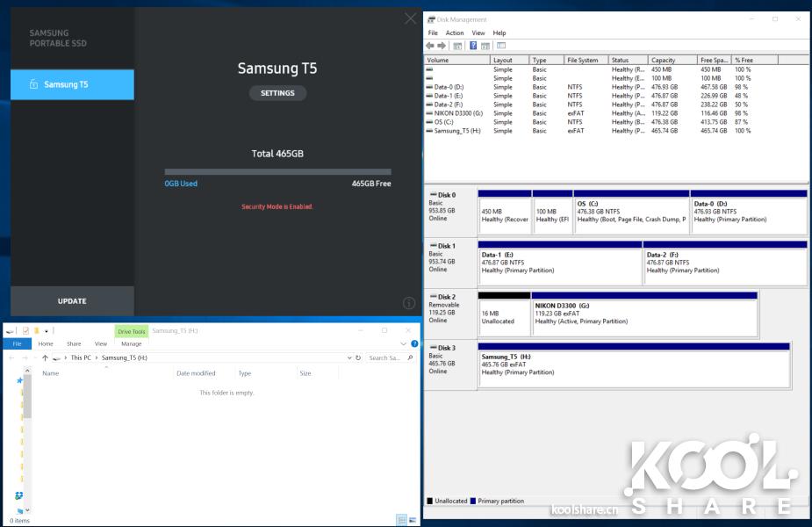Open the address bar history dropdown
Viewport: 812px width, 527px height.
pyautogui.click(x=349, y=357)
